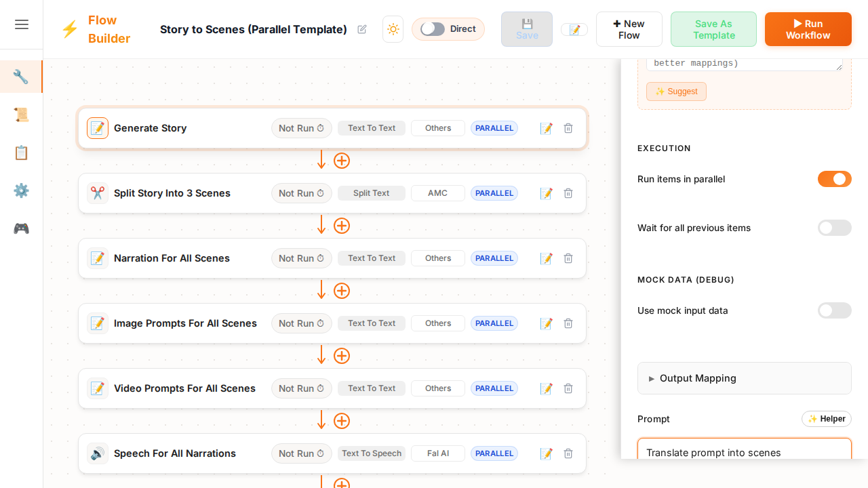The image size is (868, 488).
Task: Enable Use mock input data
Action: point(834,310)
